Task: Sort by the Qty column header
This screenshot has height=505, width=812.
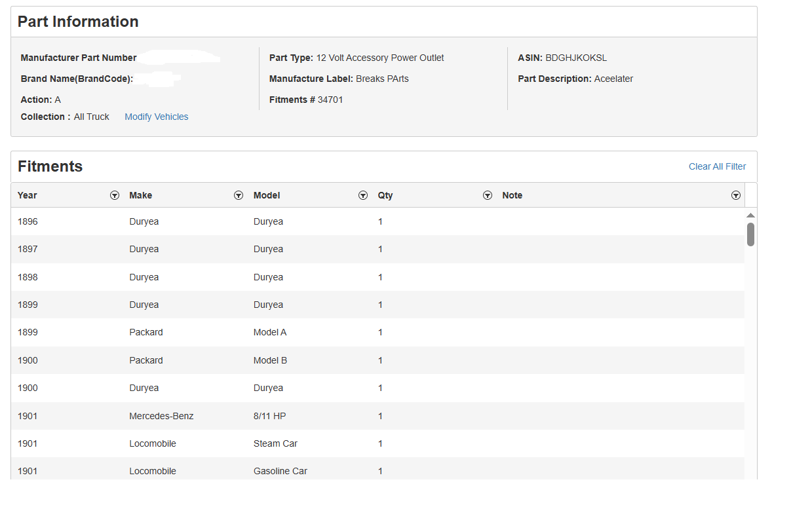Action: click(x=385, y=195)
